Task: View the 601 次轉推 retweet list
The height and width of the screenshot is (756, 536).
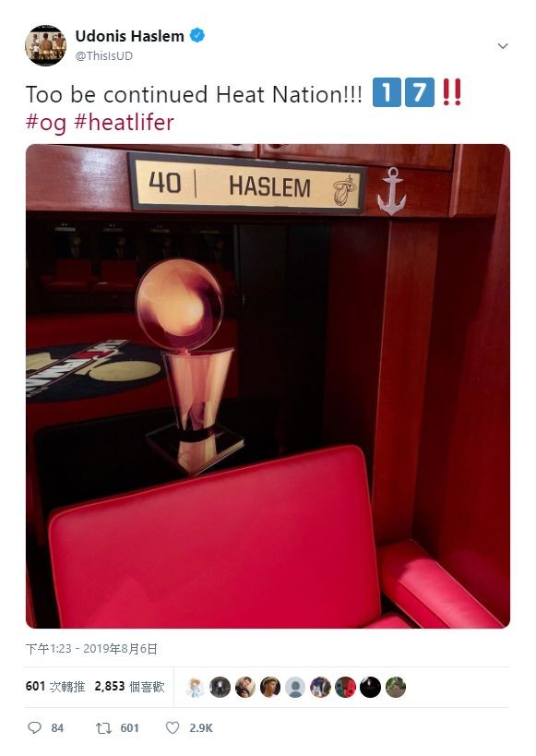Action: coord(55,687)
